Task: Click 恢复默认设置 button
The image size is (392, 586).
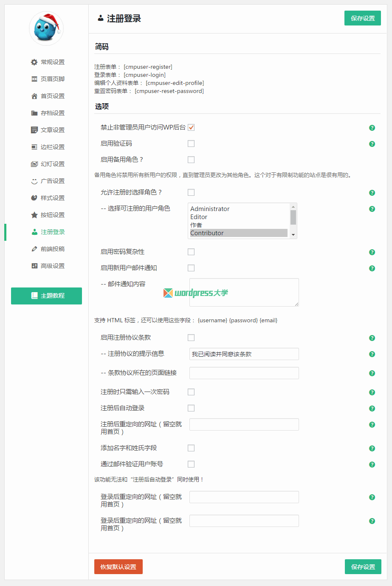Action: 118,567
